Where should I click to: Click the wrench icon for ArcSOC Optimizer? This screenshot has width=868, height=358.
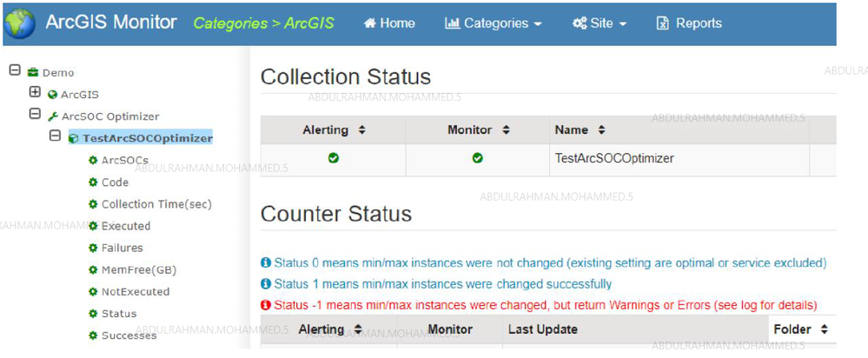tap(53, 116)
